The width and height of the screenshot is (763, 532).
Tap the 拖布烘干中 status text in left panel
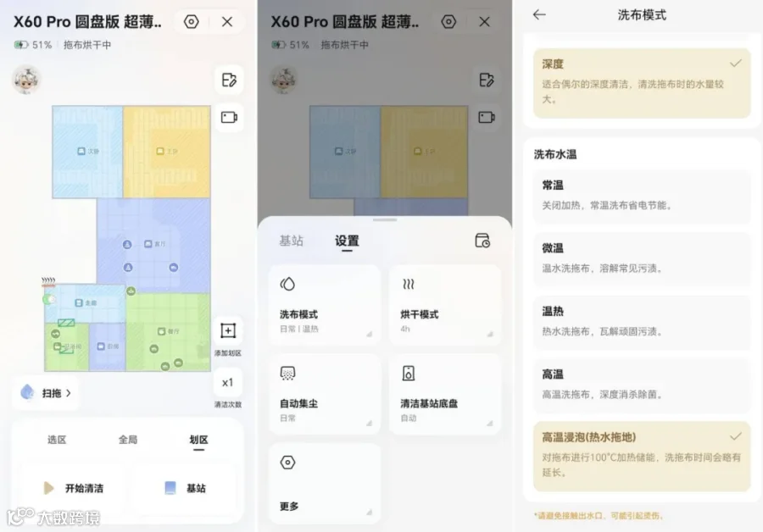(x=87, y=45)
